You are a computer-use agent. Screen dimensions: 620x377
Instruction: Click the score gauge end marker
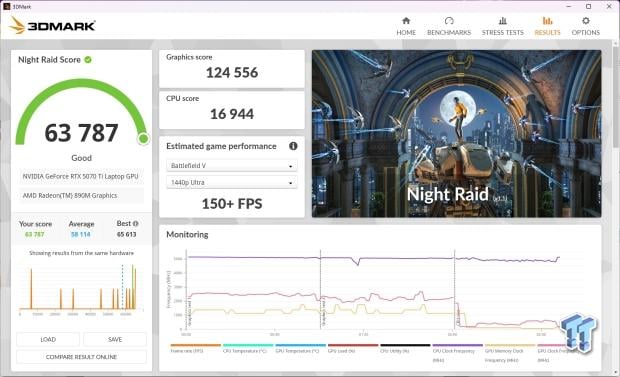click(x=144, y=138)
